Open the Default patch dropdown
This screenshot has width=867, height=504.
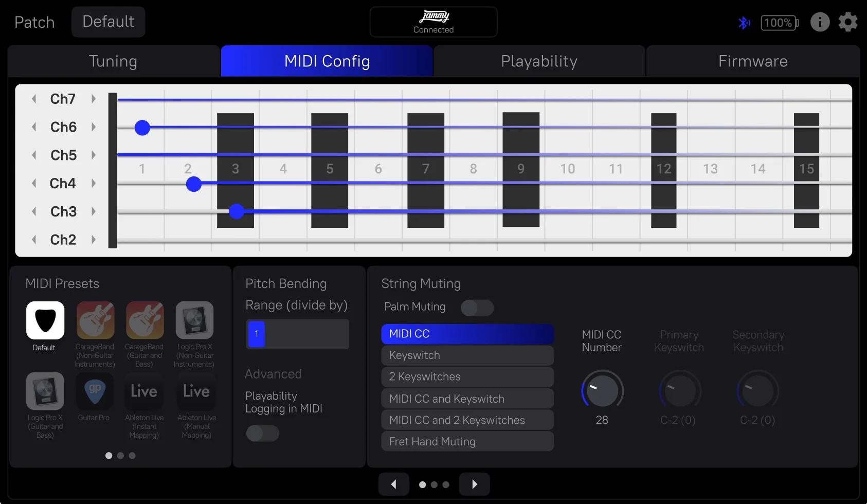pyautogui.click(x=109, y=22)
